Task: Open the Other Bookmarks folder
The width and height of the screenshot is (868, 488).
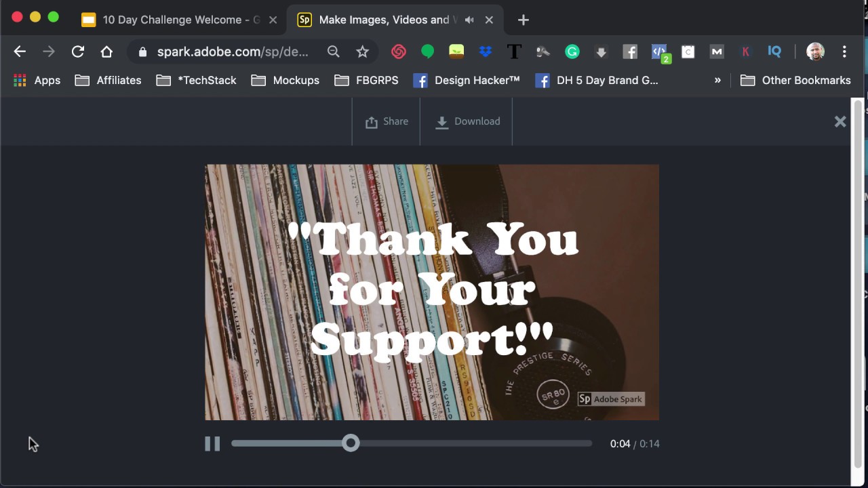Action: 796,80
